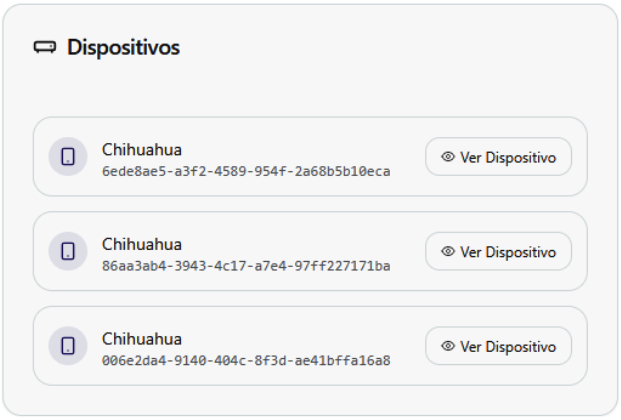Click the Dispositivos header device icon
This screenshot has height=420, width=621.
45,47
